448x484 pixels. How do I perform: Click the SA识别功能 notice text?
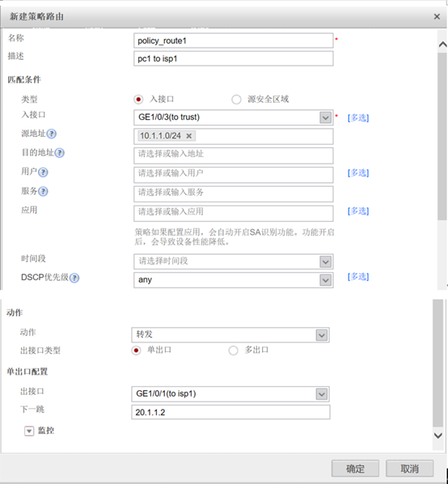[235, 237]
